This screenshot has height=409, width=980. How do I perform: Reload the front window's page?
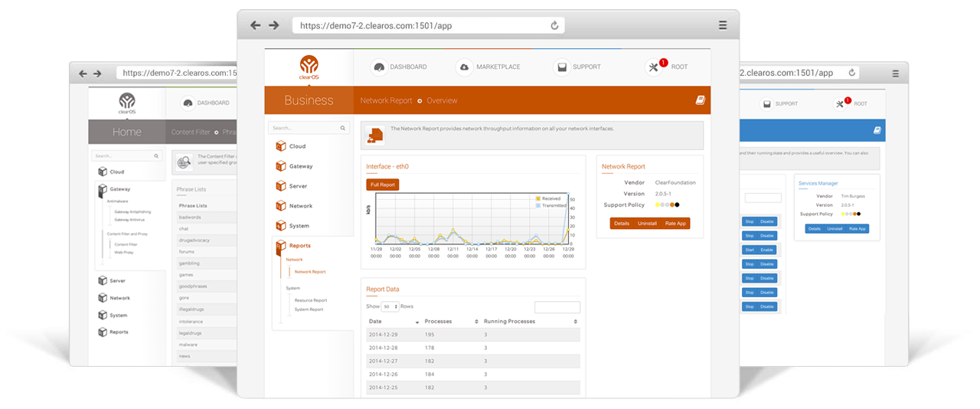tap(554, 25)
